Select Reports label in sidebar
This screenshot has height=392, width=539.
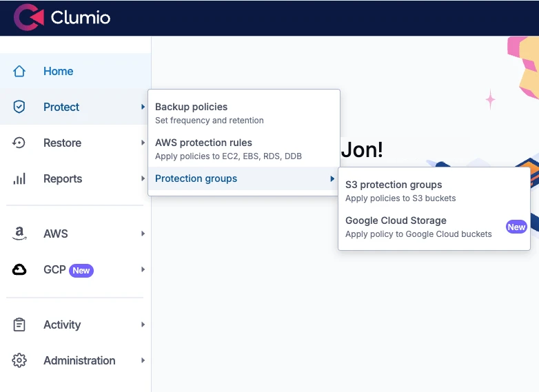coord(63,178)
